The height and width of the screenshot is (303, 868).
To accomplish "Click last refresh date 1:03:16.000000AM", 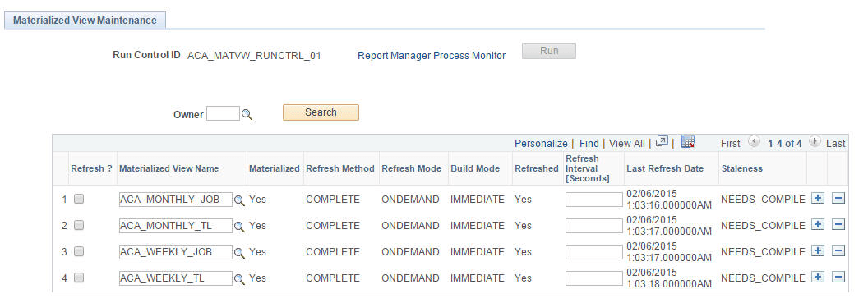I will coord(669,205).
